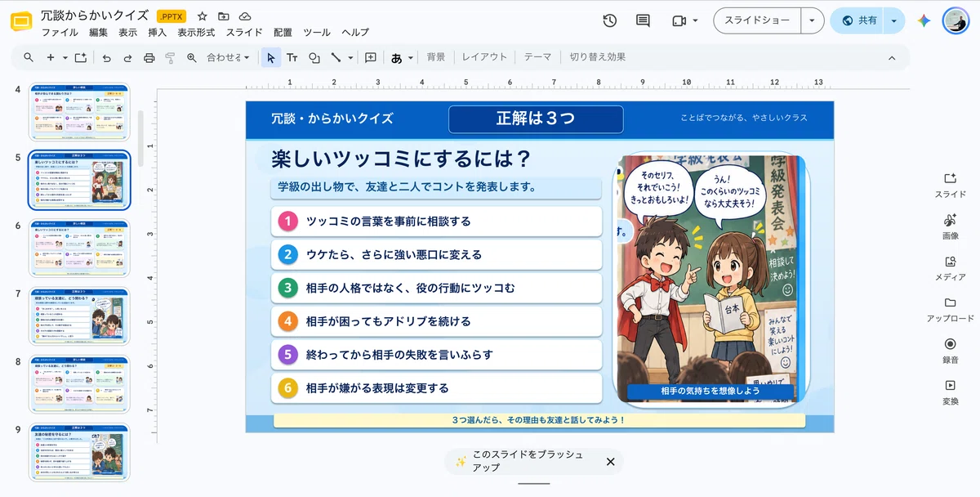
Task: Open version history clock icon
Action: (609, 20)
